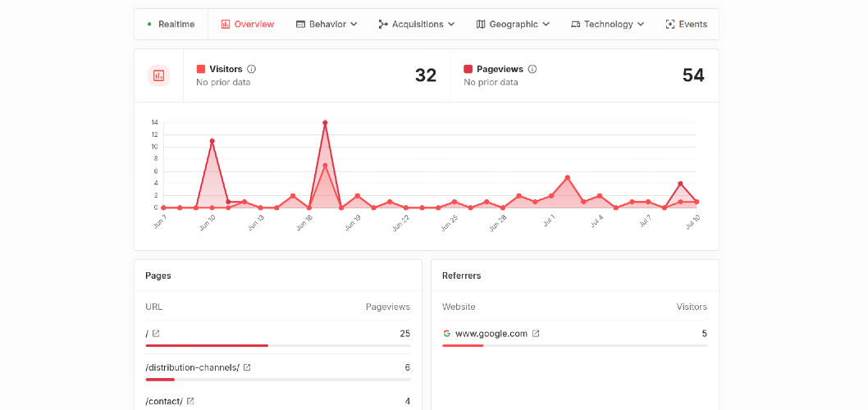Click the Jun 7 axis label
Screen dimensions: 868x410
pos(160,221)
